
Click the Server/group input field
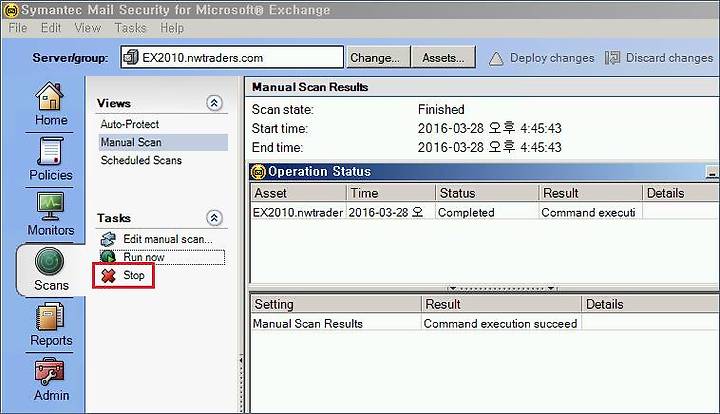pyautogui.click(x=232, y=57)
